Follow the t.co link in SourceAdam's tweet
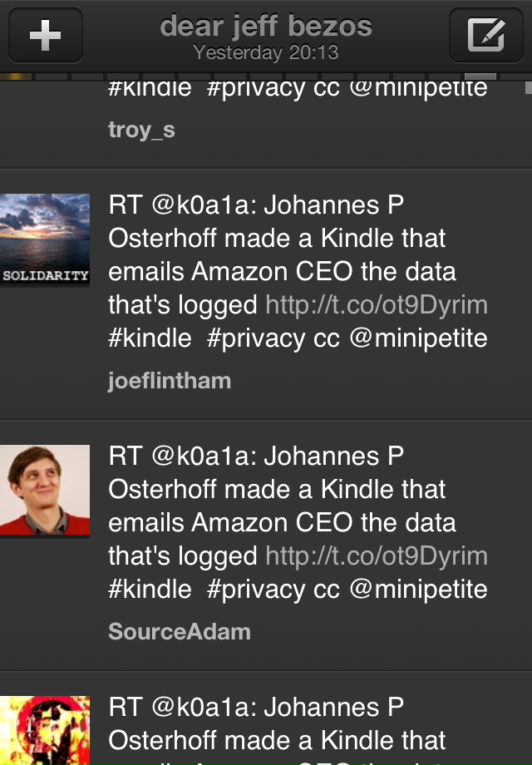 coord(377,556)
